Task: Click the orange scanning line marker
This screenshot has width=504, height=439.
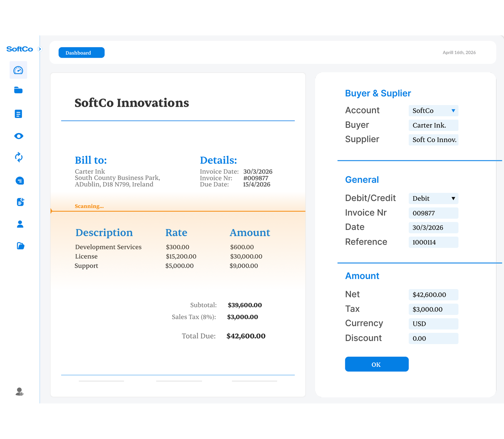Action: pos(51,211)
